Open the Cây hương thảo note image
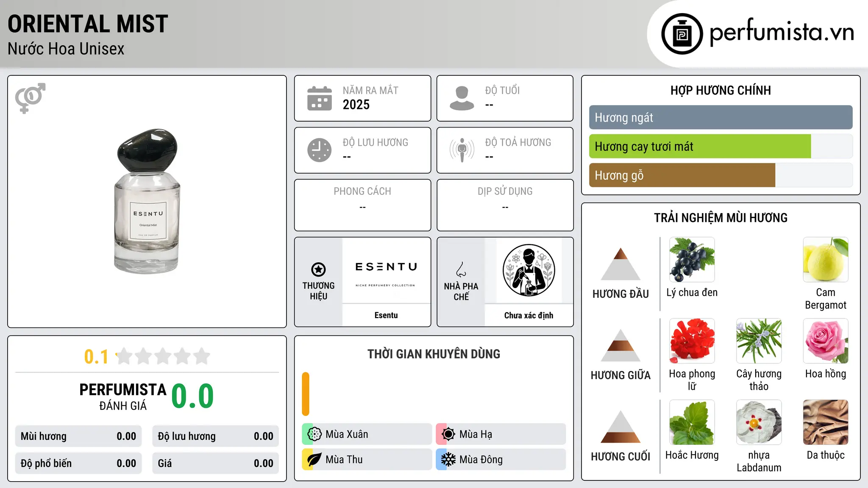 (759, 341)
